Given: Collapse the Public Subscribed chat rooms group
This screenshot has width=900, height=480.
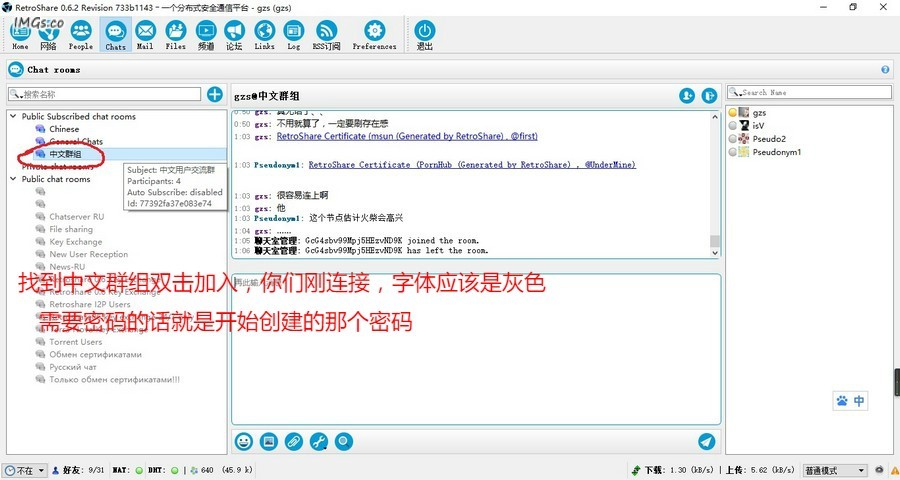Looking at the screenshot, I should (x=13, y=116).
